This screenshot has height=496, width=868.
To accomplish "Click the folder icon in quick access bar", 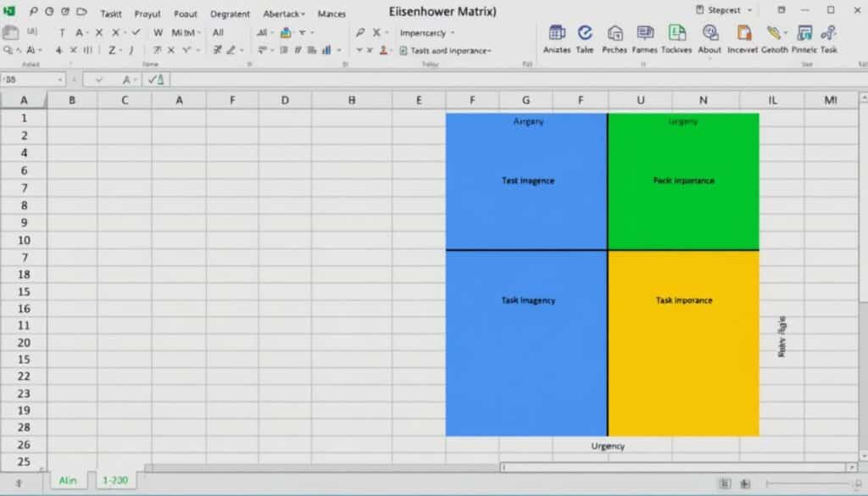I will 81,11.
